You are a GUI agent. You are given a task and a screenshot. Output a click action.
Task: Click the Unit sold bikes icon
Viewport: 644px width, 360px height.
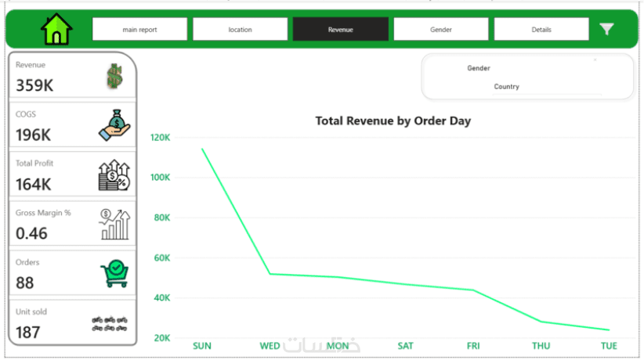pos(110,324)
